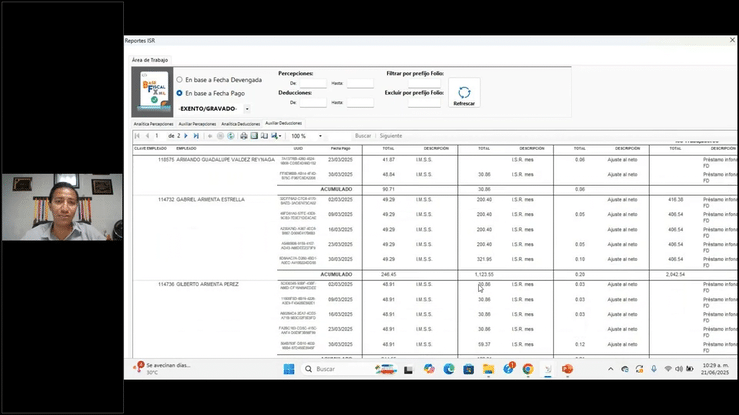Click the Base Fiscal XML logo
739x415 pixels.
click(152, 92)
